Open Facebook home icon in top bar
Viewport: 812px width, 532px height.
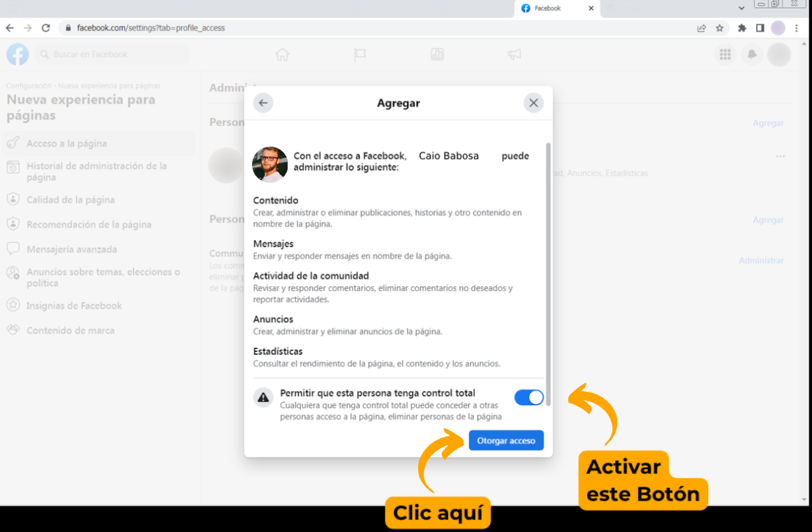pos(282,54)
